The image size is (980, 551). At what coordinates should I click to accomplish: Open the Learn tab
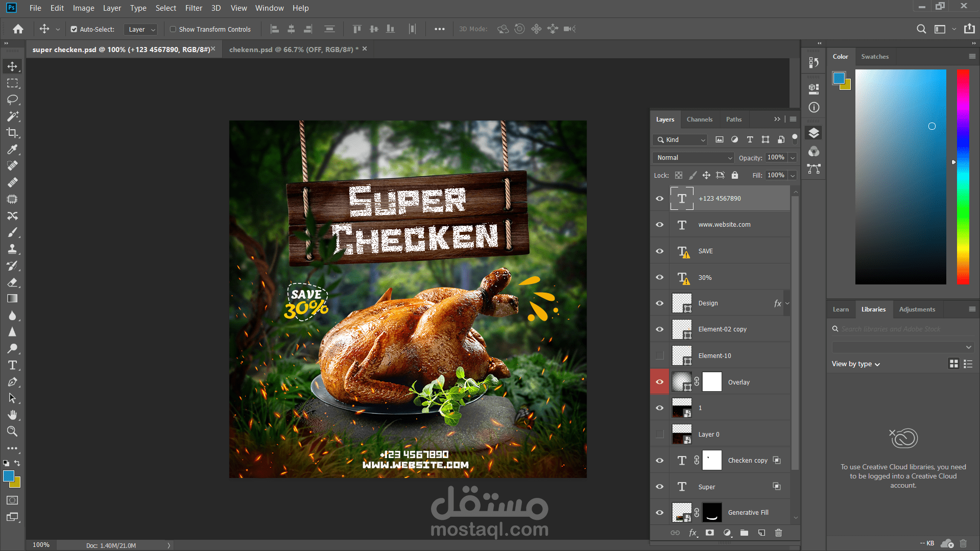[x=841, y=309]
